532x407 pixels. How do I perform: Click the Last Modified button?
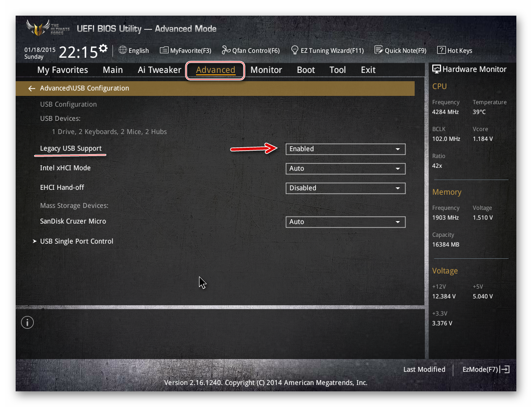[424, 369]
